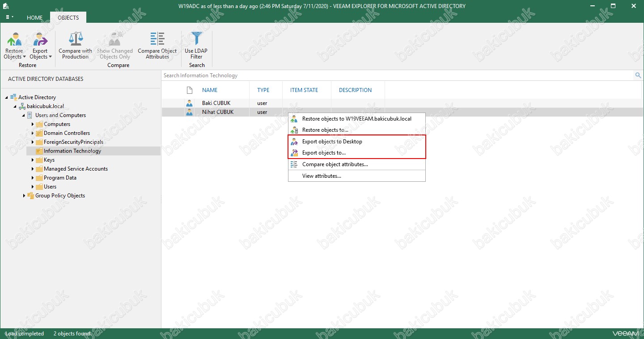Activate the Use LDAP Filter funnel icon
The image size is (644, 339).
tap(196, 39)
